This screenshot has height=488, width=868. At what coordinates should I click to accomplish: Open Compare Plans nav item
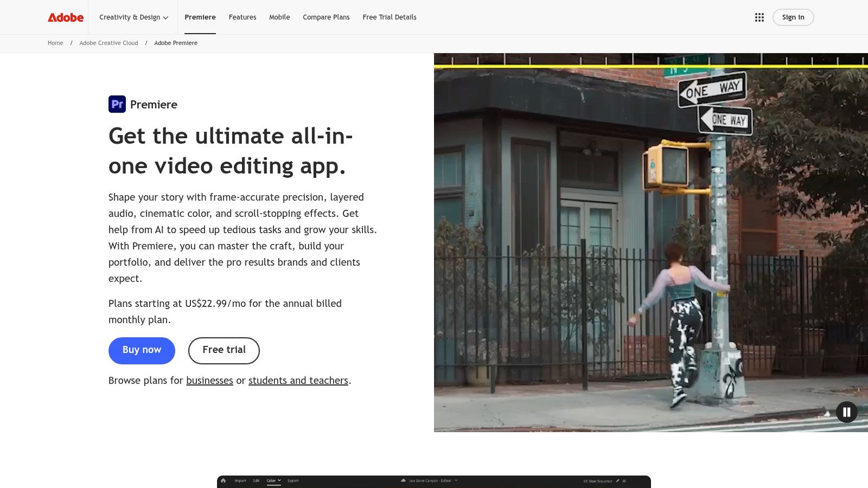(326, 17)
